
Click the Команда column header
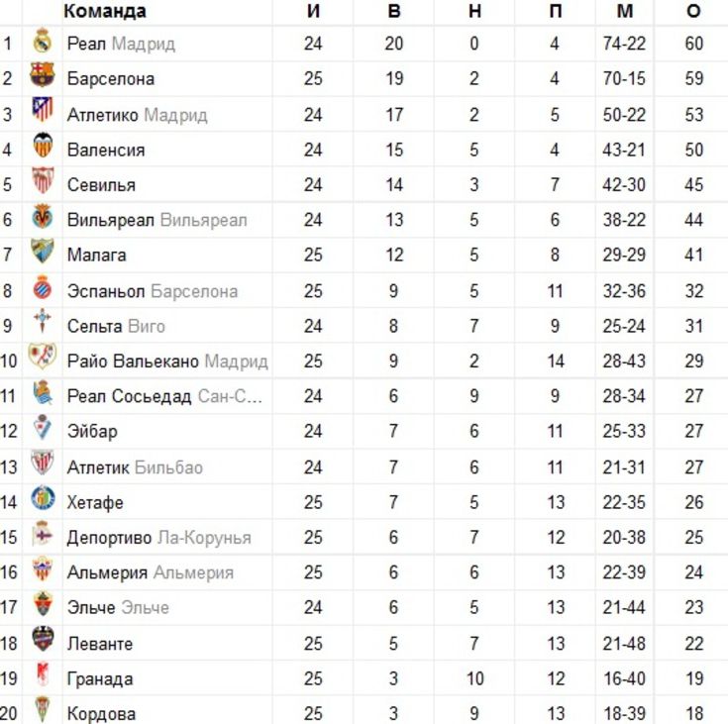(x=105, y=11)
